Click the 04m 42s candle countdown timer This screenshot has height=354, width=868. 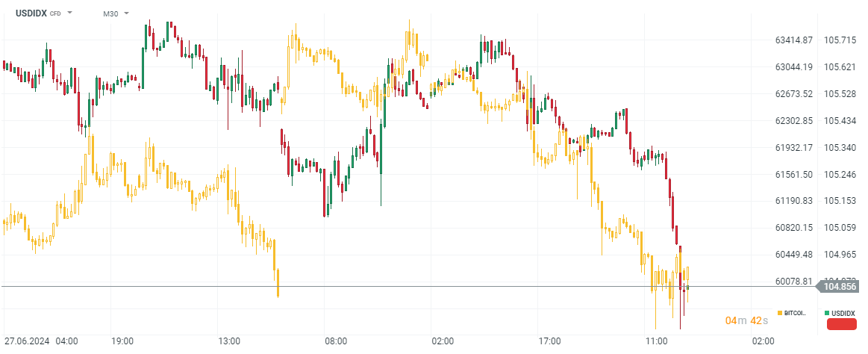click(747, 320)
